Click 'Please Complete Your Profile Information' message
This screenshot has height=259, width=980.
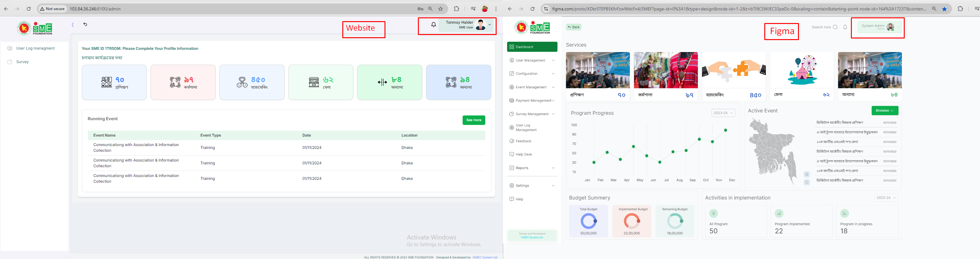click(x=160, y=48)
